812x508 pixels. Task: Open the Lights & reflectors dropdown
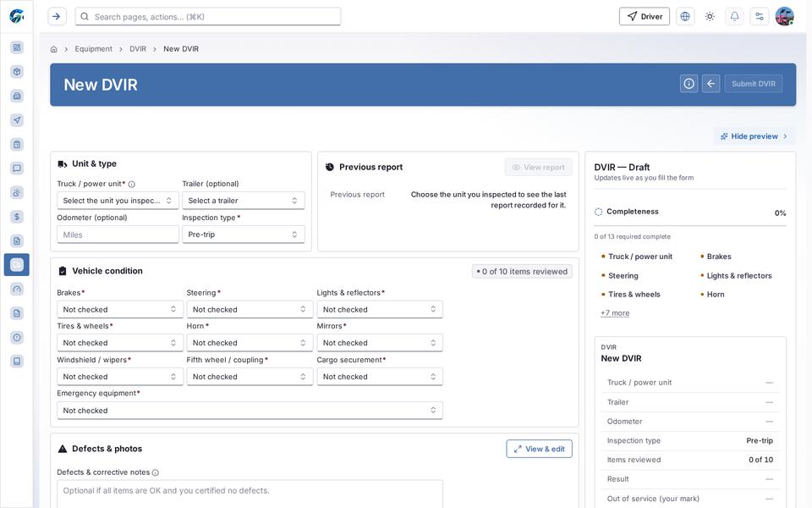(x=380, y=310)
